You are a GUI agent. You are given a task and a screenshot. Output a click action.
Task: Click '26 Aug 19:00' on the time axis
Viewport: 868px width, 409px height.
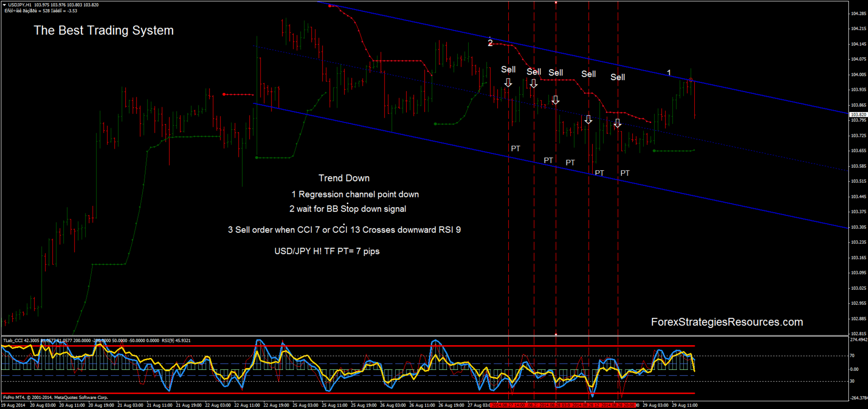[451, 405]
